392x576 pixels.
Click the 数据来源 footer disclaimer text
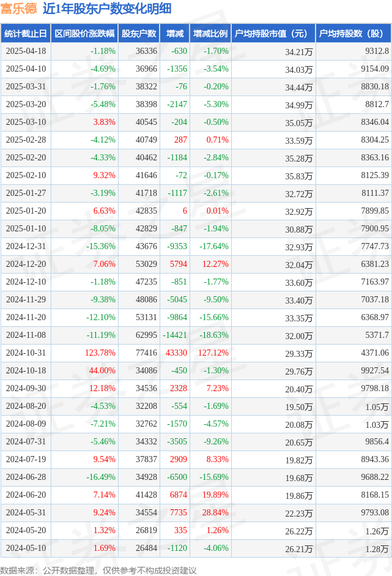[98, 570]
